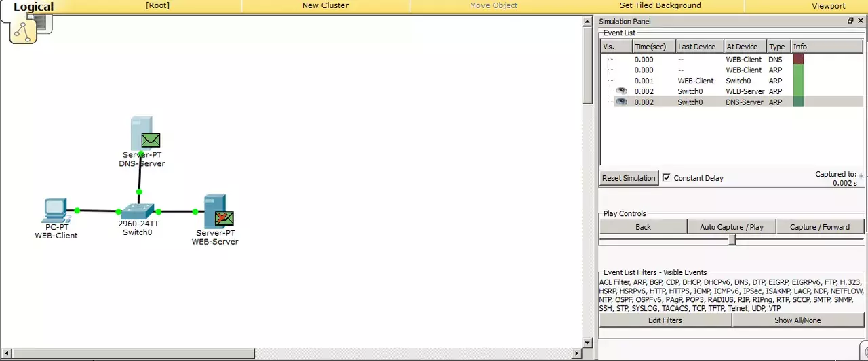Click the workspace vertical scrollbar down arrow
The width and height of the screenshot is (868, 361).
588,343
